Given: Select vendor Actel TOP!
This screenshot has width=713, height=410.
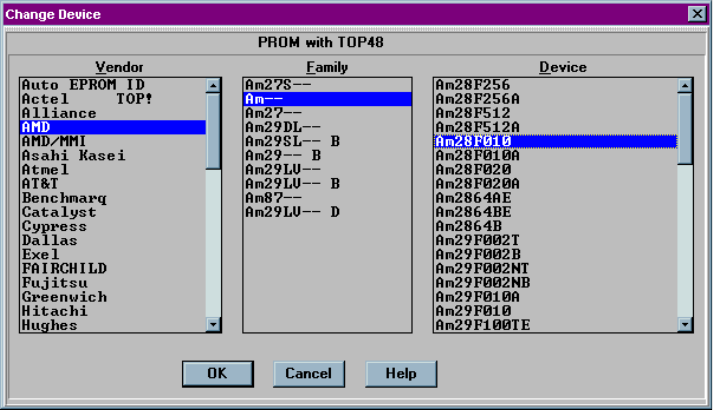Looking at the screenshot, I should coord(113,99).
